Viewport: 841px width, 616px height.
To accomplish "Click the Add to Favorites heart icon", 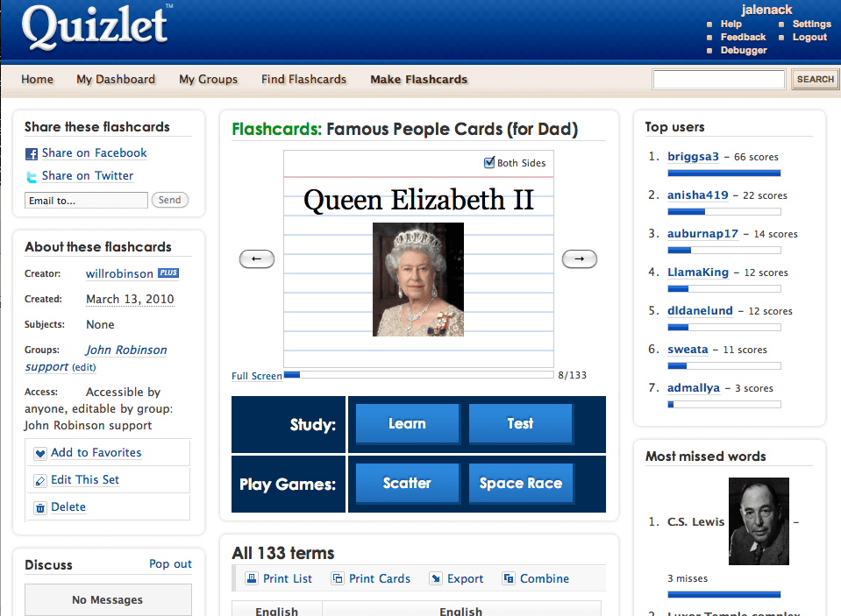I will (39, 454).
